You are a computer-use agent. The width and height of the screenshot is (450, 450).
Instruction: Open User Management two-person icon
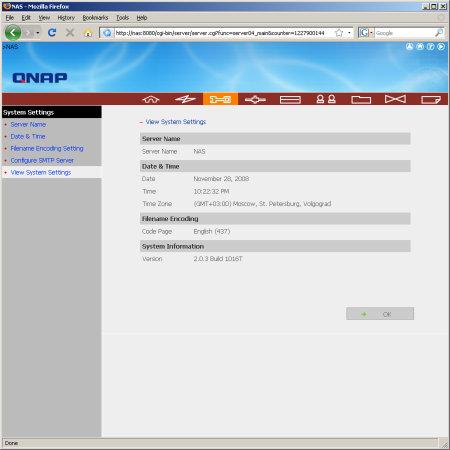tap(326, 99)
